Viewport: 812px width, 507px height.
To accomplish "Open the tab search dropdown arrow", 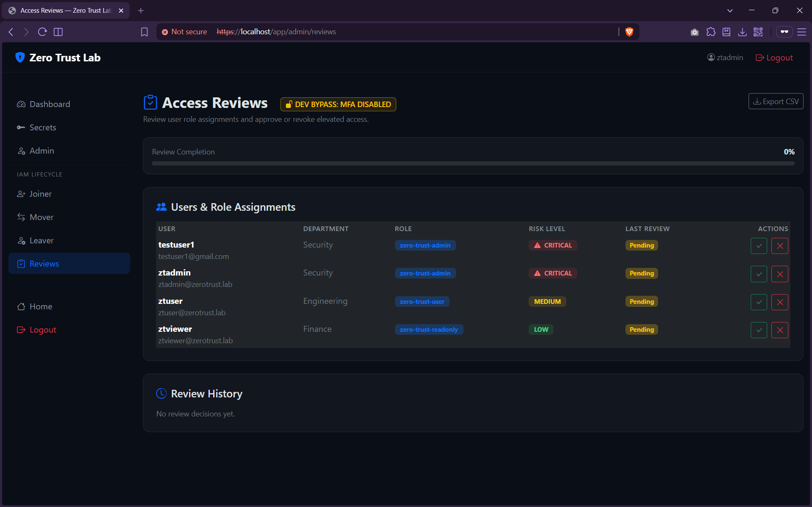I will click(730, 11).
